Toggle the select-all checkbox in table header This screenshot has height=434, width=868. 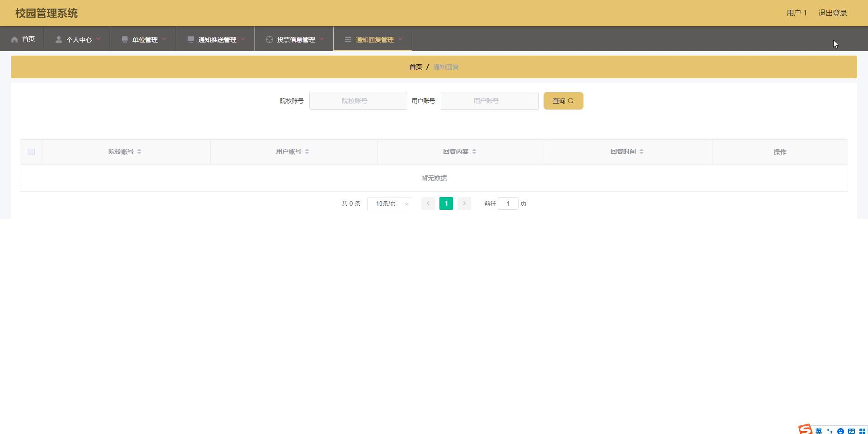coord(32,152)
